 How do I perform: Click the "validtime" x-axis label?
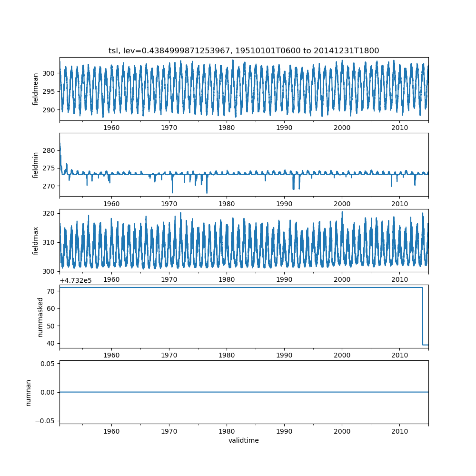(x=244, y=440)
